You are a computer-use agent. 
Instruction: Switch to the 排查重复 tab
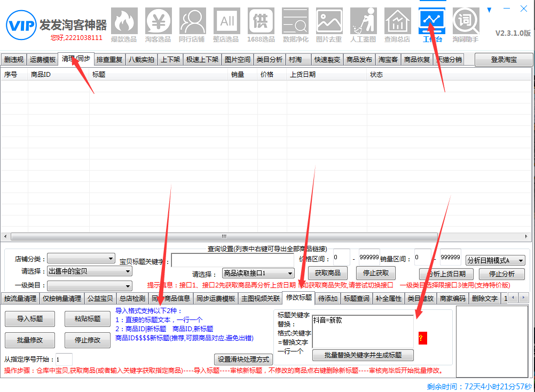click(x=109, y=60)
